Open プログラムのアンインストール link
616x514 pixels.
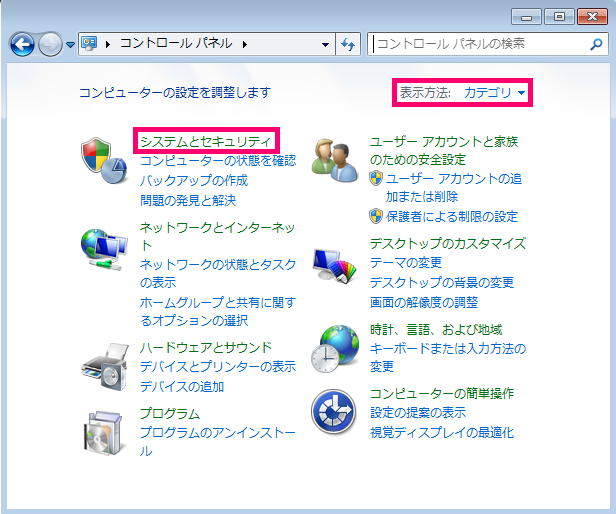coord(218,441)
